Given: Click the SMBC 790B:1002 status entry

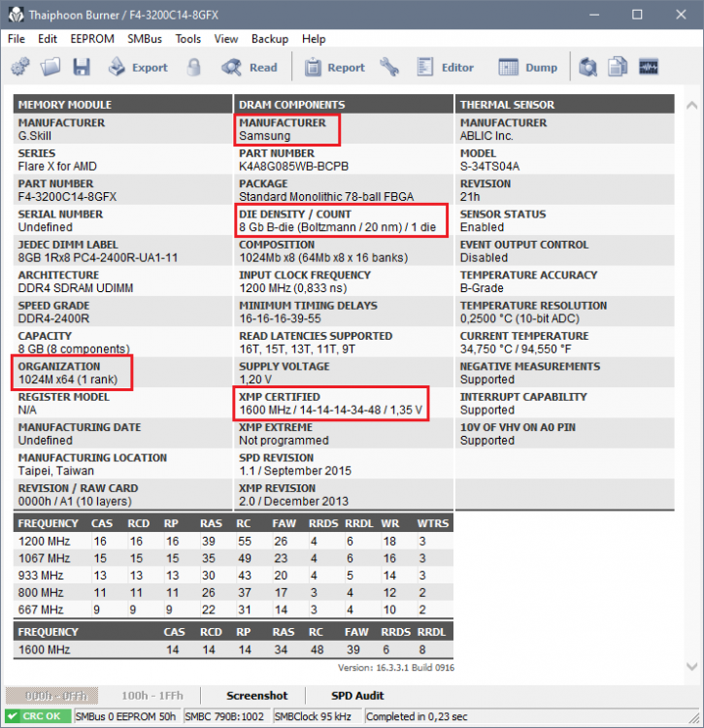Looking at the screenshot, I should tap(224, 716).
